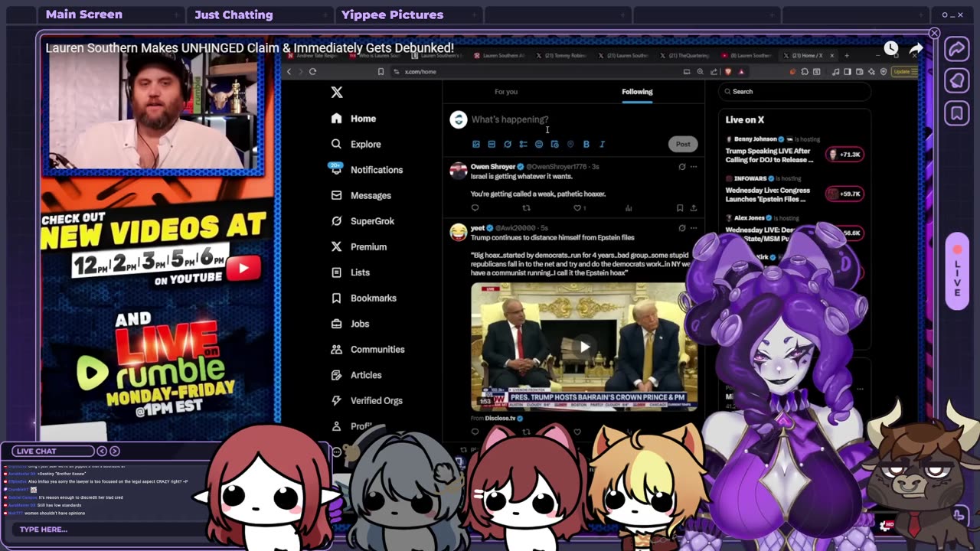Open a new browser tab

point(846,56)
